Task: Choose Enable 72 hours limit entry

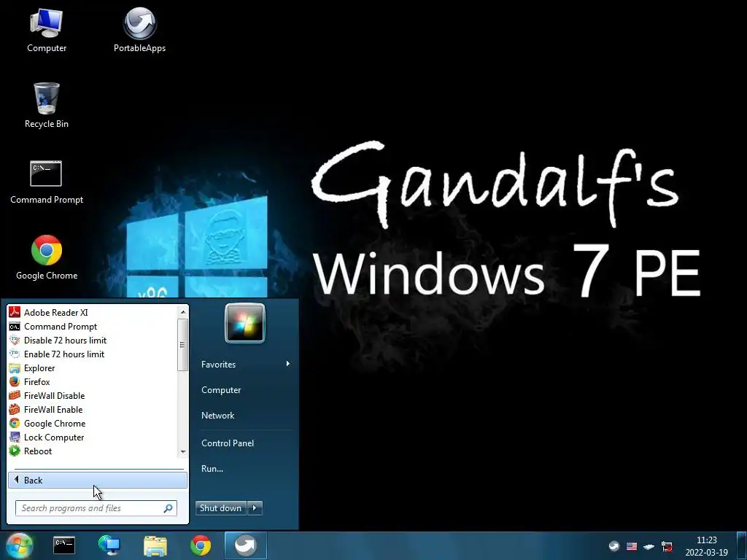Action: pos(93,354)
